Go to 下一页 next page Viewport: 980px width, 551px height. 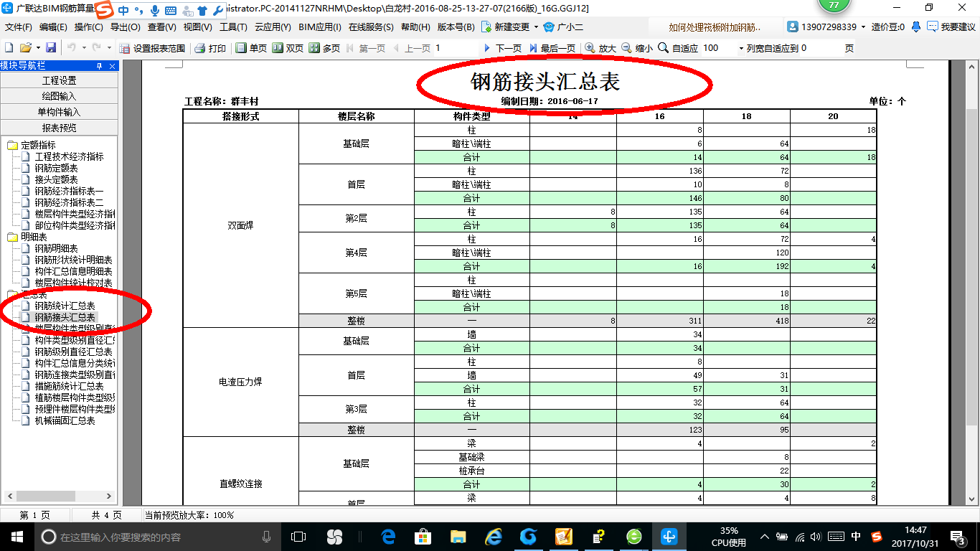[502, 48]
